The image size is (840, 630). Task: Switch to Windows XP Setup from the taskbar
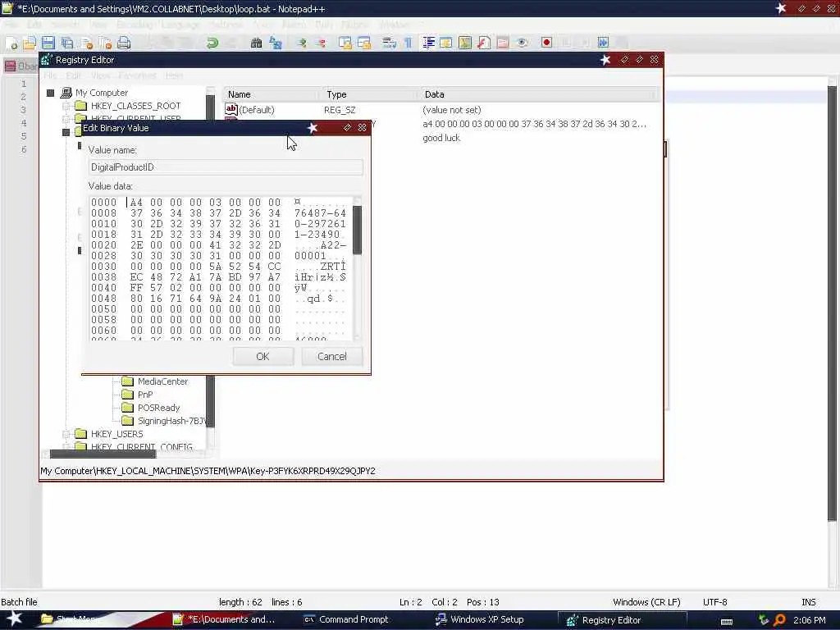480,620
